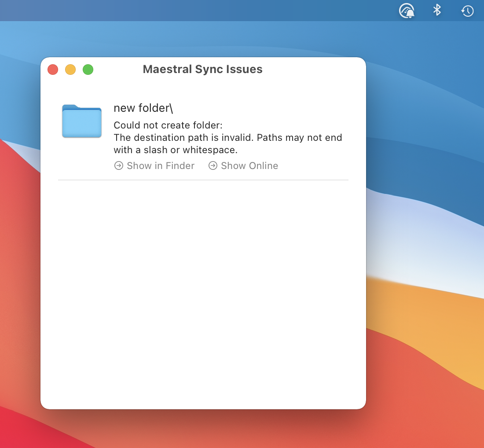Open the Bluetooth menu bar icon

pyautogui.click(x=437, y=10)
